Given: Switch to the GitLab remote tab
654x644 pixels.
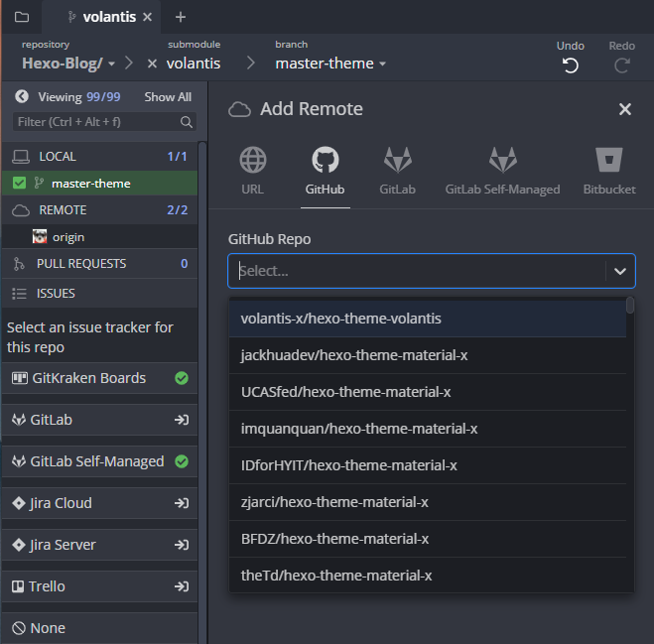Looking at the screenshot, I should pos(398,171).
